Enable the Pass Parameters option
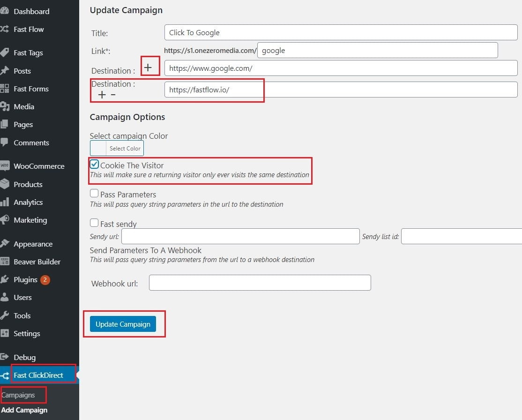 click(94, 193)
